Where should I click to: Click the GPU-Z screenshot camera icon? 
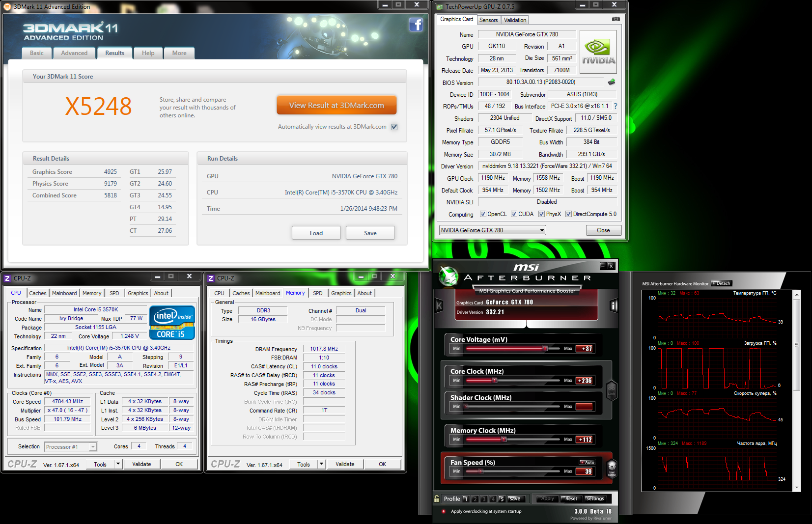point(616,19)
